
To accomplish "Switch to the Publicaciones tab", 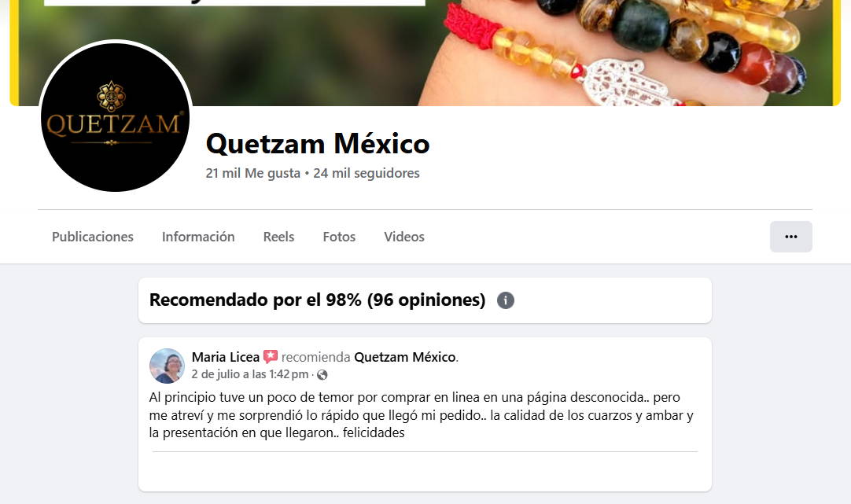I will point(92,237).
